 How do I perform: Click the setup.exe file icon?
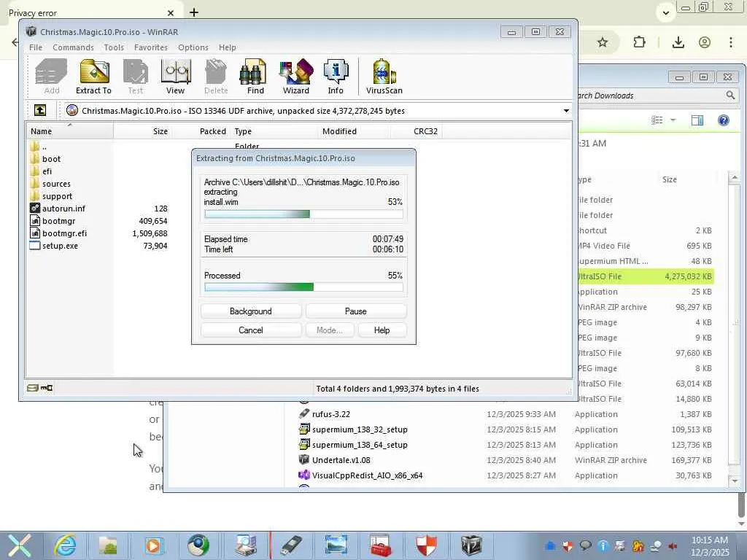coord(35,246)
